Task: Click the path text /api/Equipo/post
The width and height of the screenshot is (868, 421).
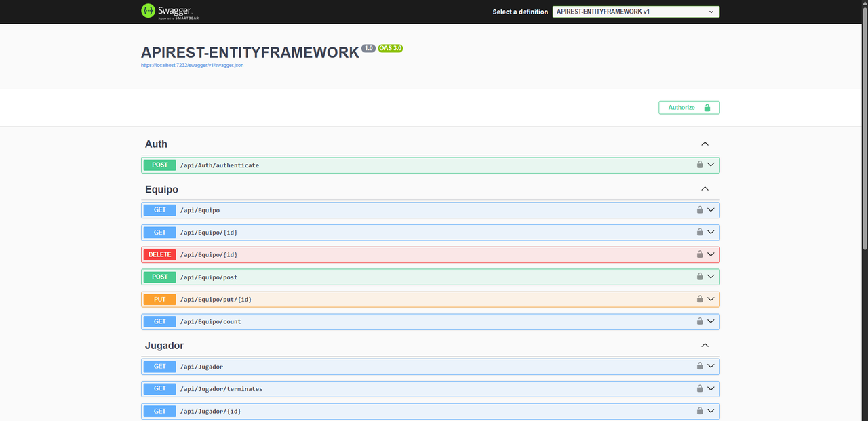Action: pos(208,277)
